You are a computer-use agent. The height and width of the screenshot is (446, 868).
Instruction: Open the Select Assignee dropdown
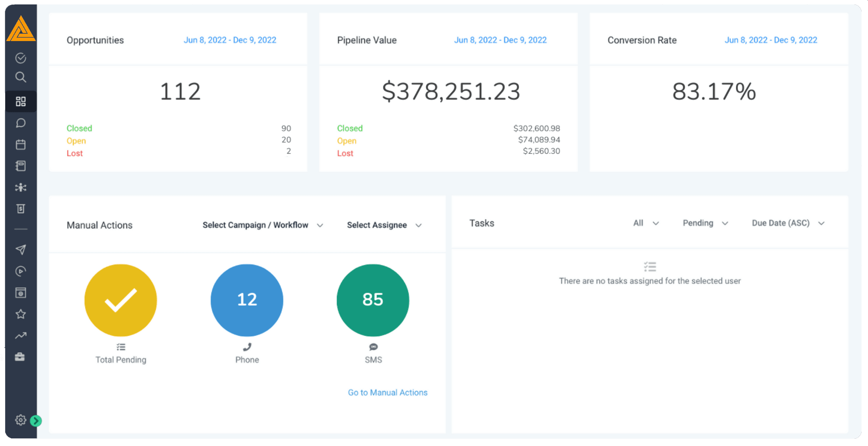click(x=384, y=225)
